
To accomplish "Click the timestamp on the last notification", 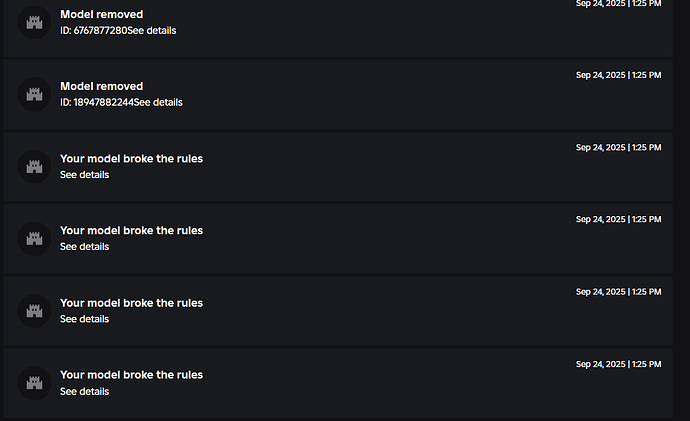I will (618, 364).
